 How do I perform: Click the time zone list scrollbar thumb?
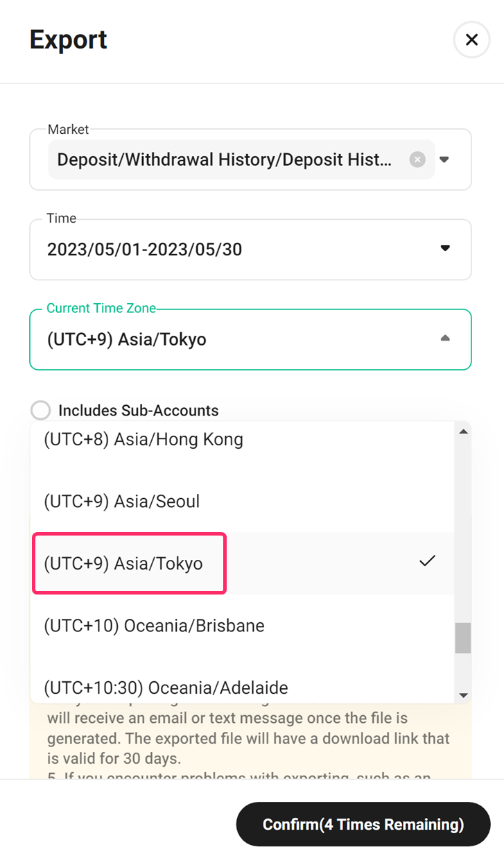coord(463,638)
